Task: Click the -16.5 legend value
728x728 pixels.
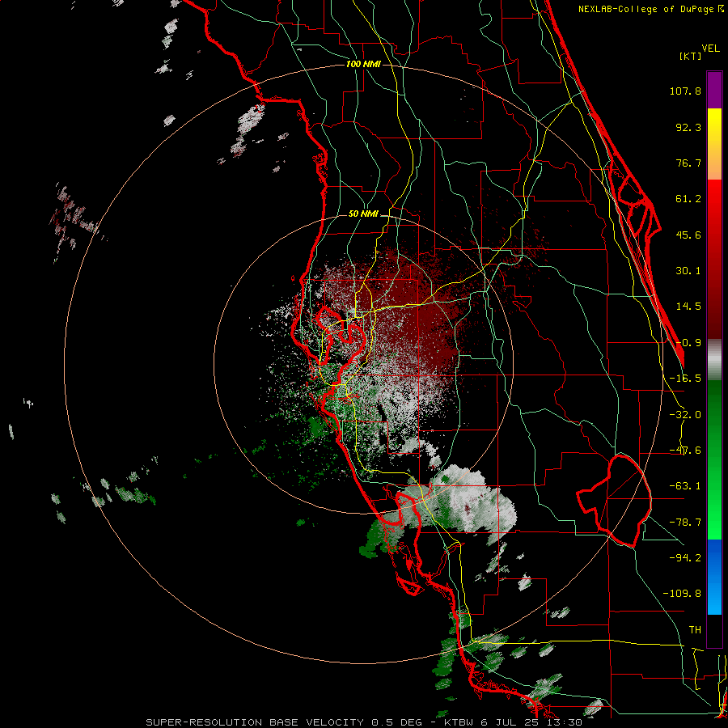Action: click(685, 379)
